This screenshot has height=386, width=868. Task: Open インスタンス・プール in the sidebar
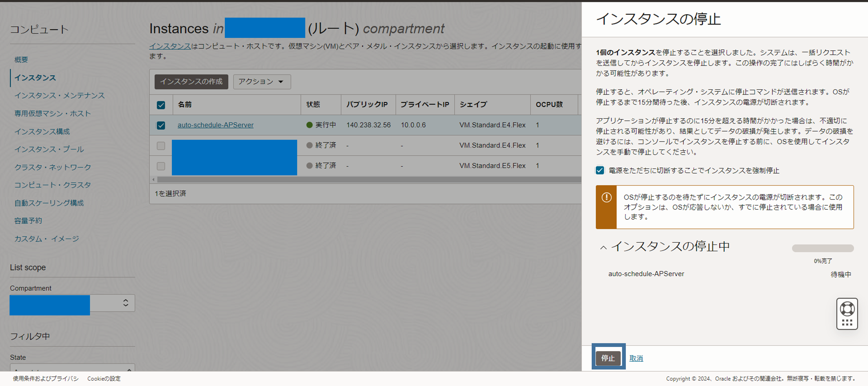(49, 149)
